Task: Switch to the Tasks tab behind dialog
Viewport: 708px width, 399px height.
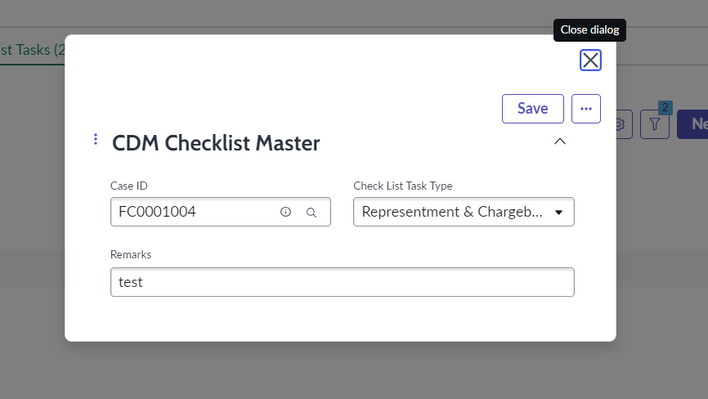Action: click(33, 50)
